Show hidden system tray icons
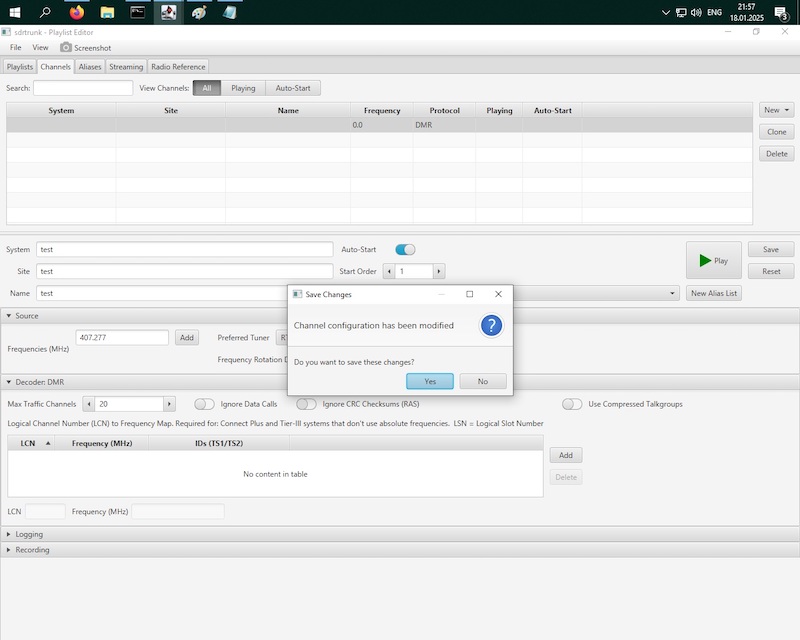Viewport: 800px width, 640px height. (665, 12)
